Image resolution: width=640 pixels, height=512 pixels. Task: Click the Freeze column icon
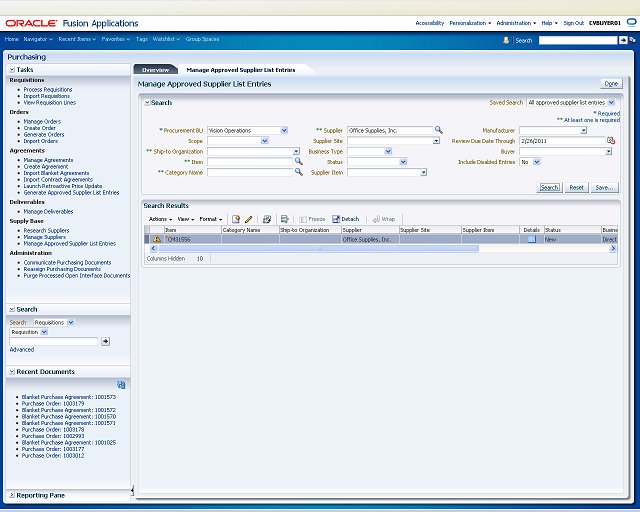303,219
